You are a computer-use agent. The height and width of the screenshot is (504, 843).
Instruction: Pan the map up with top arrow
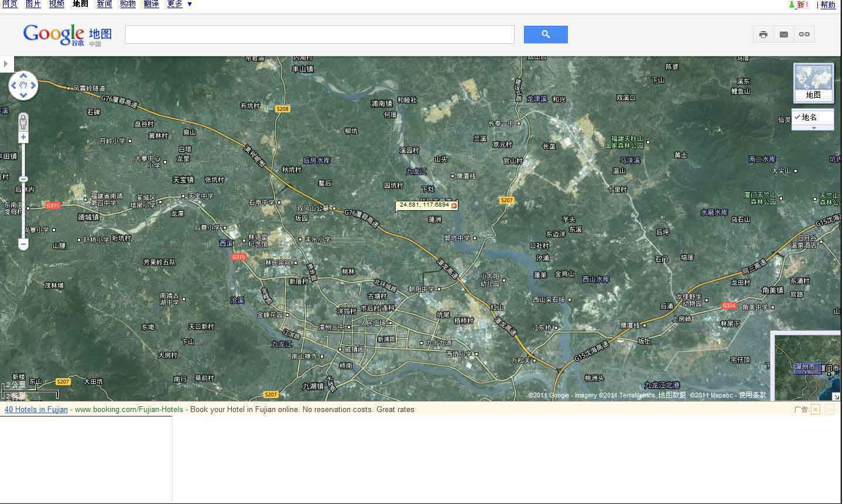23,76
